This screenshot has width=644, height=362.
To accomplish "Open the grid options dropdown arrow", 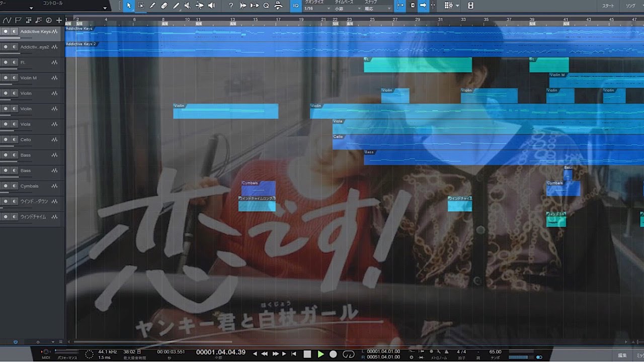I will (x=457, y=6).
